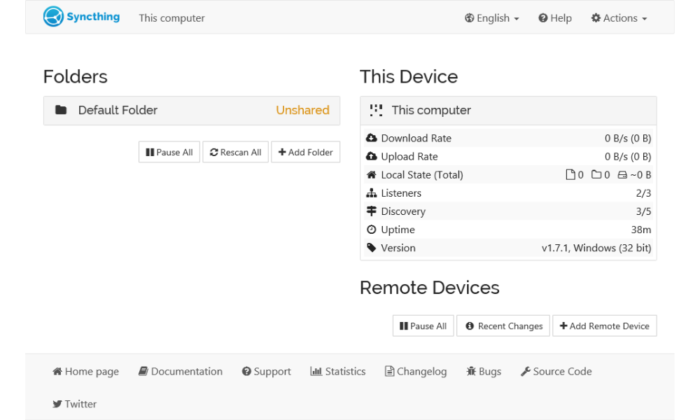Screen dimensions: 700x420
Task: Click version text v1.7.1, Windows (32 bit)
Action: [596, 248]
